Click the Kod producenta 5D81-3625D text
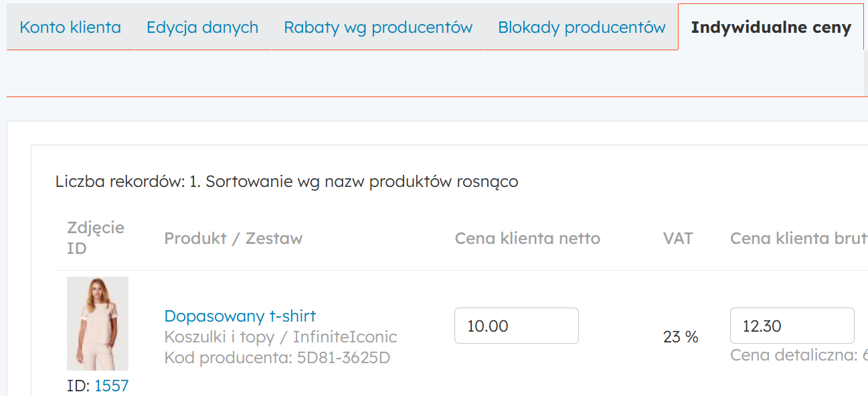Screen dimensions: 868x396 277,358
